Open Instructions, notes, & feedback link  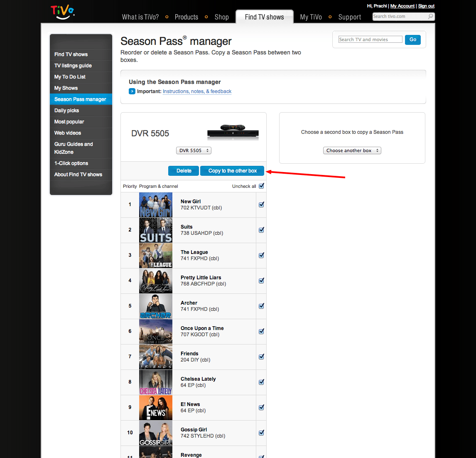[197, 91]
